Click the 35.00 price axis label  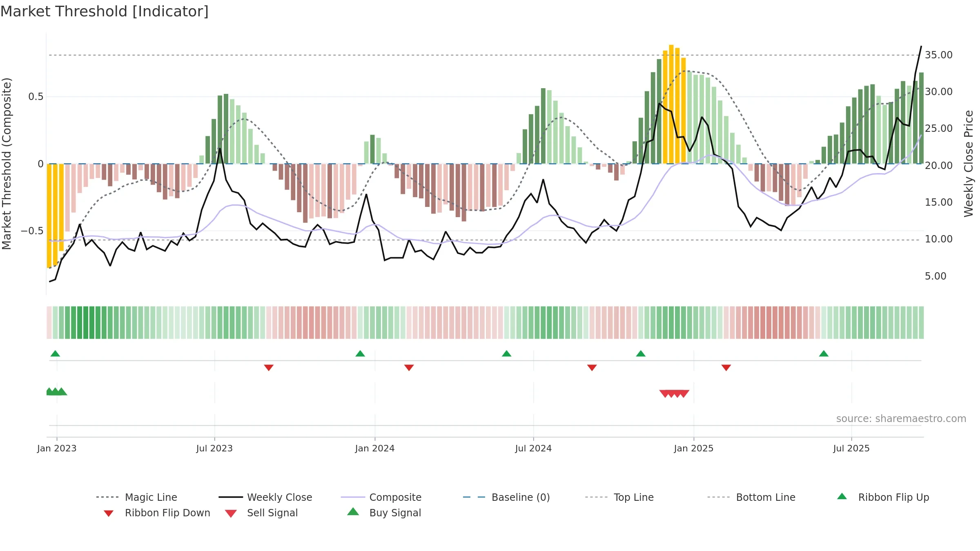939,55
